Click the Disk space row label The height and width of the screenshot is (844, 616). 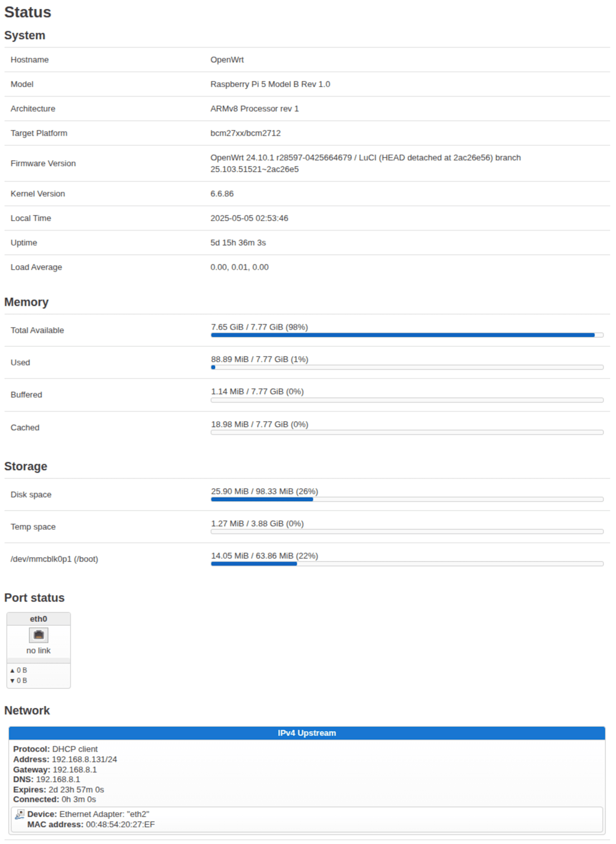(x=31, y=495)
